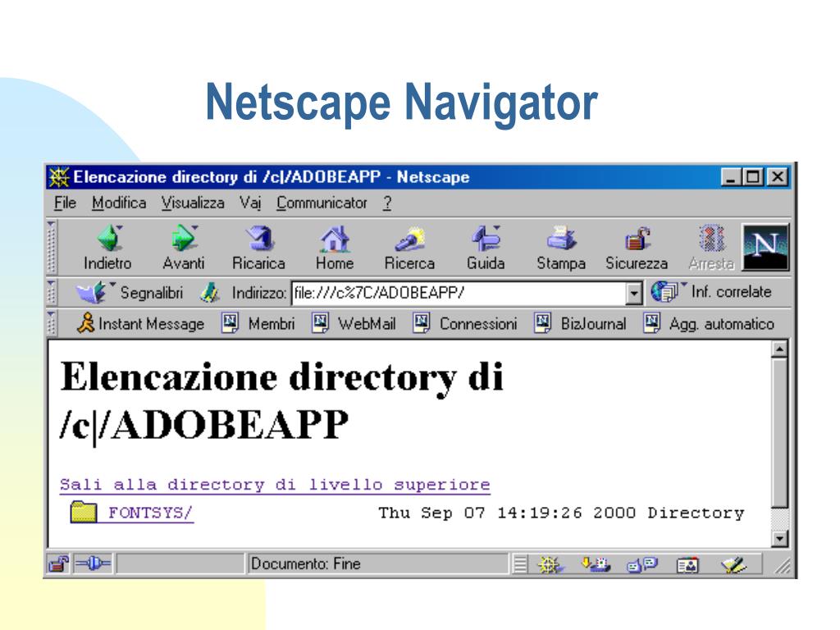Collapse the location toolbar via its handle

(52, 293)
